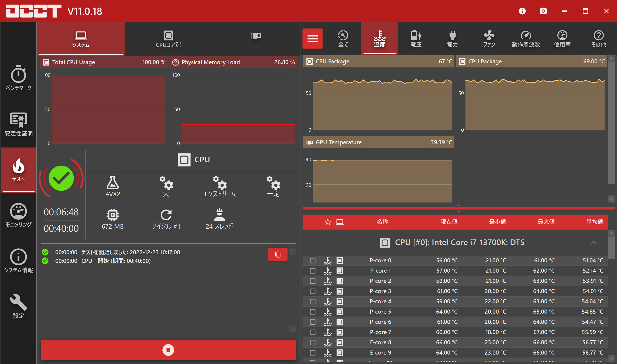The width and height of the screenshot is (617, 364).
Task: Take a screenshot with the camera icon
Action: click(x=543, y=11)
